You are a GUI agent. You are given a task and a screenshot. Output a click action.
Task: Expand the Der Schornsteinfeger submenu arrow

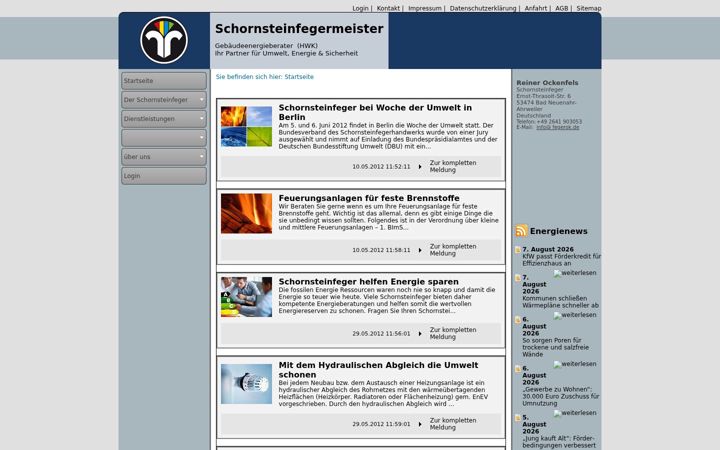(x=201, y=100)
